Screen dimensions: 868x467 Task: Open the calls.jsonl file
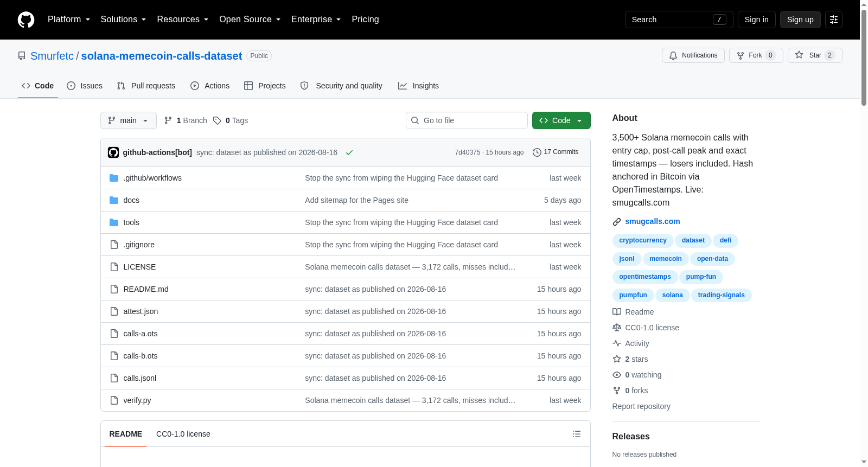coord(140,378)
